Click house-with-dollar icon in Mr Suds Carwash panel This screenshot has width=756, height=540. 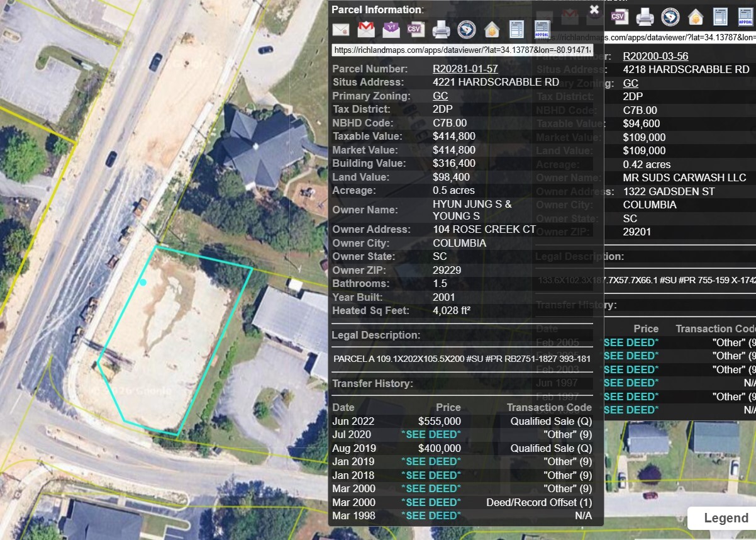pos(695,16)
